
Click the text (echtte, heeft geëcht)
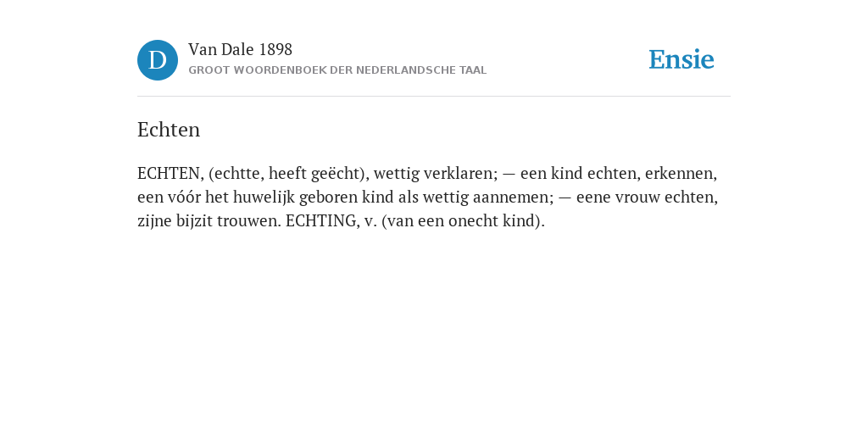point(288,174)
